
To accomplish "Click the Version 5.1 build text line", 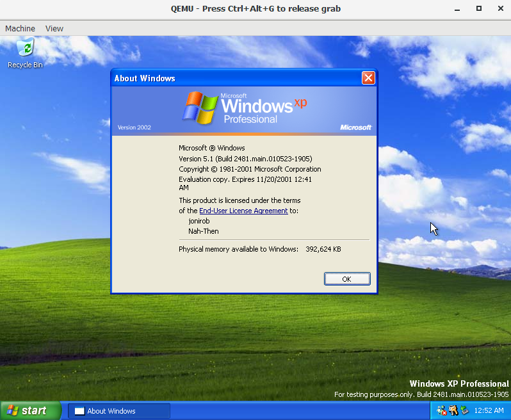I will pyautogui.click(x=245, y=159).
